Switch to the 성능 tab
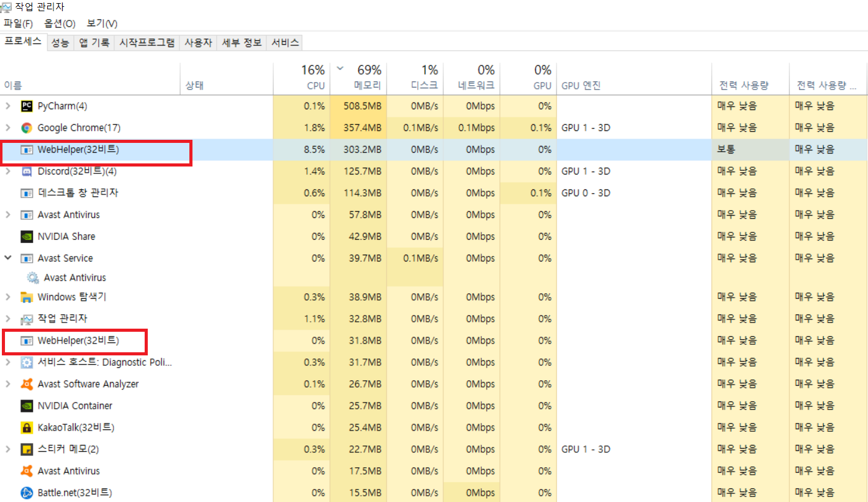The image size is (868, 502). tap(60, 43)
